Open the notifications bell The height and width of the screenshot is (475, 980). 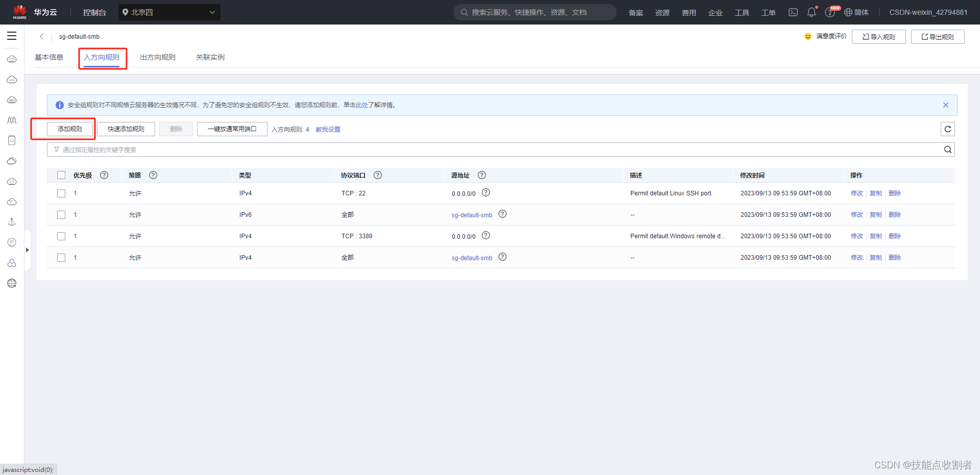(812, 12)
